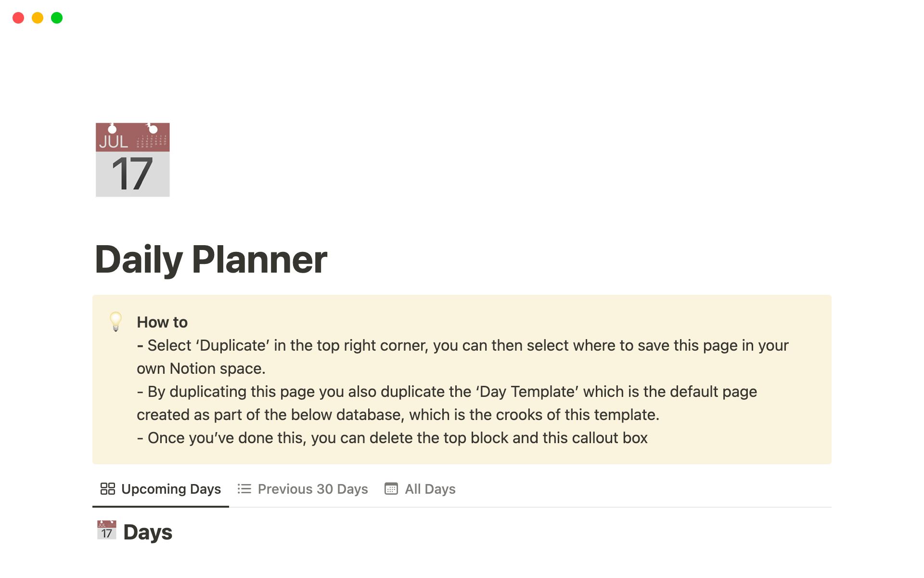This screenshot has height=578, width=924.
Task: Select the page emoji above Daily Planner title
Action: coord(132,159)
